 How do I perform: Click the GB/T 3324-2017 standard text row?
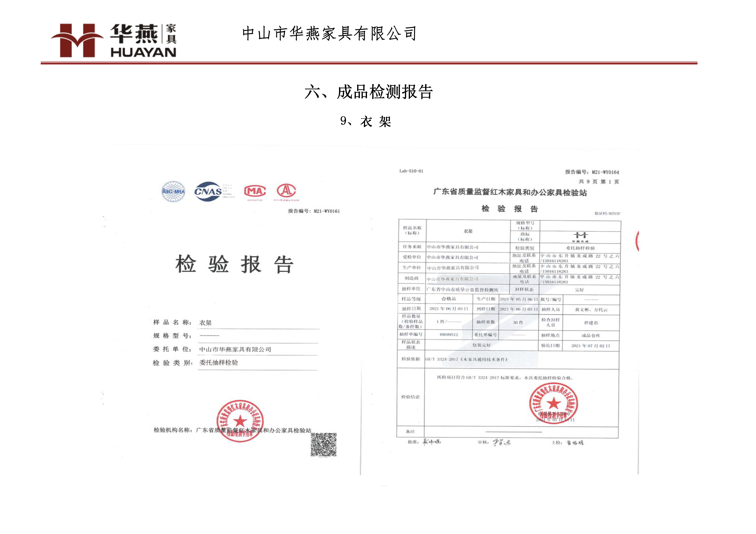click(x=466, y=359)
